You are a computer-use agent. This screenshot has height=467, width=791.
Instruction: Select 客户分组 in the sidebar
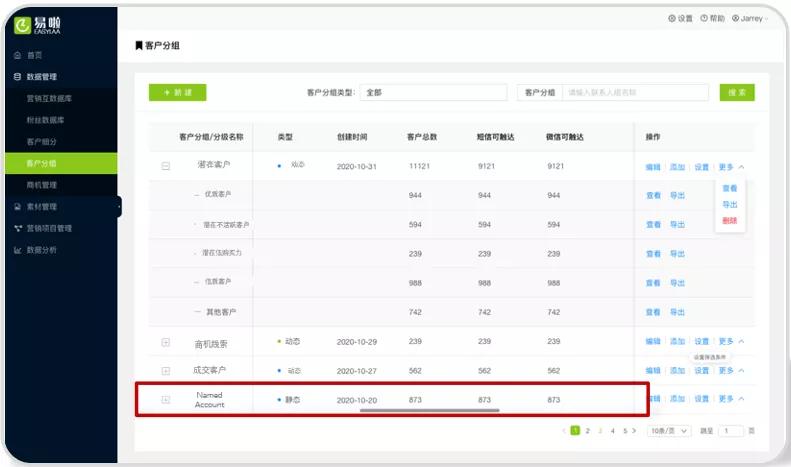tap(61, 163)
